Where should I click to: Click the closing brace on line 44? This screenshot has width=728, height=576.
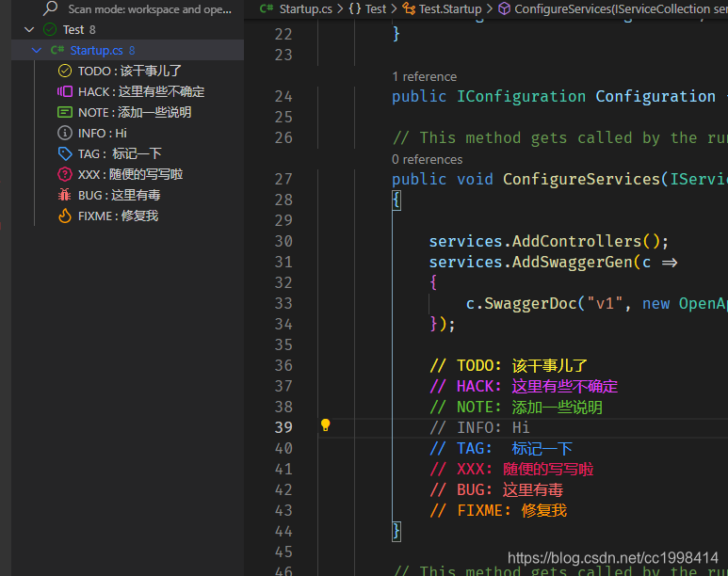(x=396, y=532)
